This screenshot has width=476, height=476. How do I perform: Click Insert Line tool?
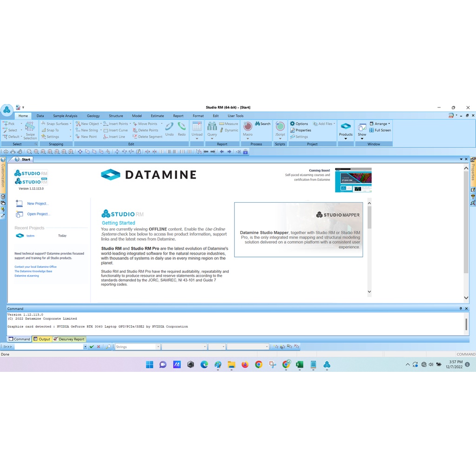pos(114,137)
